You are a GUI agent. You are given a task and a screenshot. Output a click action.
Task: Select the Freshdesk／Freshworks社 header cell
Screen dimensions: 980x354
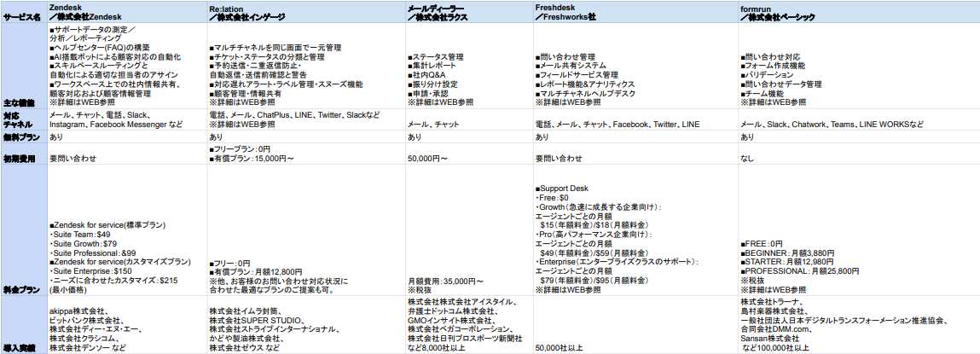click(636, 13)
